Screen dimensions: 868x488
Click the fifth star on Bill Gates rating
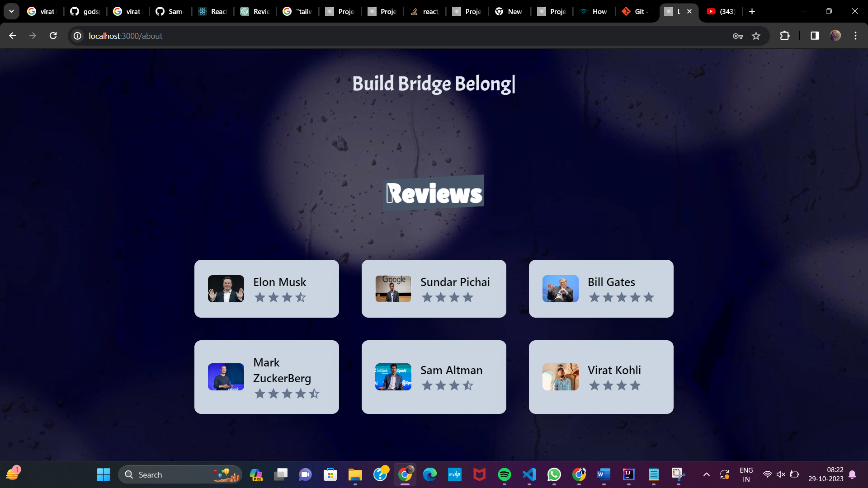[649, 297]
